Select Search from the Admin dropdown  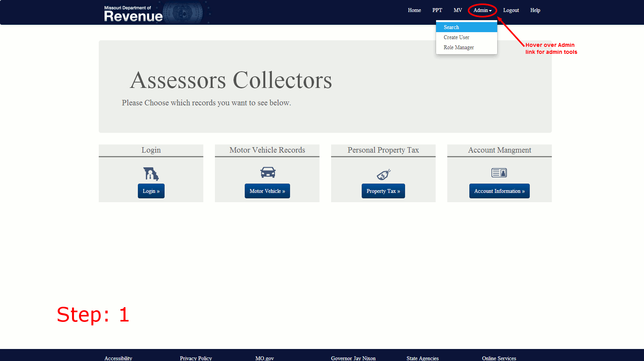click(451, 28)
